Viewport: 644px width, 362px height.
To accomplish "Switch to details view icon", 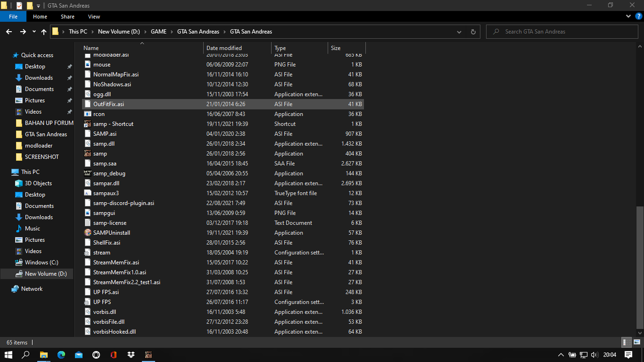I will tap(626, 342).
